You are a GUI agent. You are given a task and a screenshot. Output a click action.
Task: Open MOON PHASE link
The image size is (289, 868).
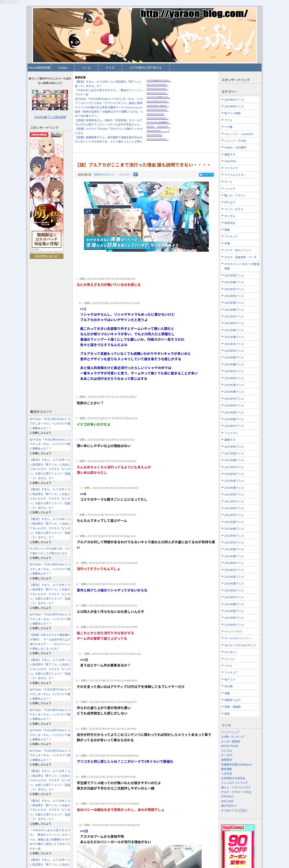[229, 746]
